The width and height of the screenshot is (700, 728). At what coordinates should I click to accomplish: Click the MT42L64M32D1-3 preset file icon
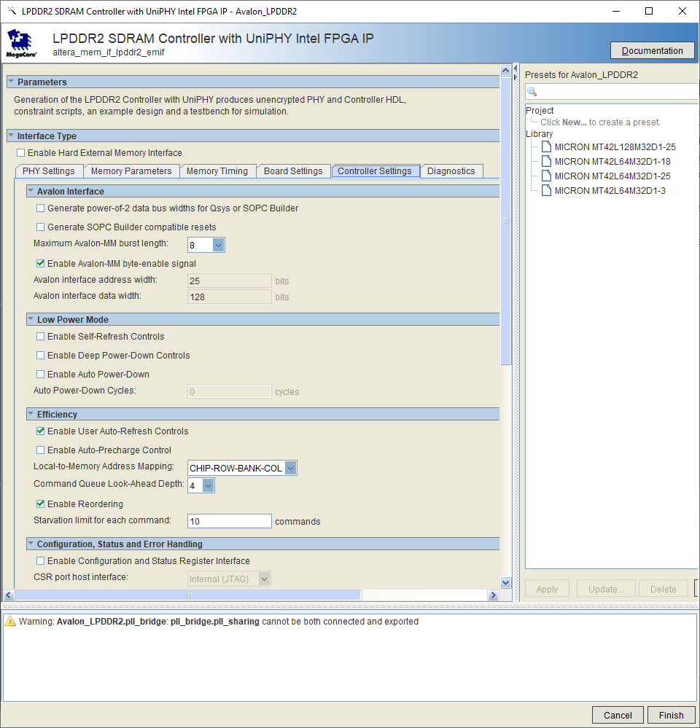(x=546, y=190)
